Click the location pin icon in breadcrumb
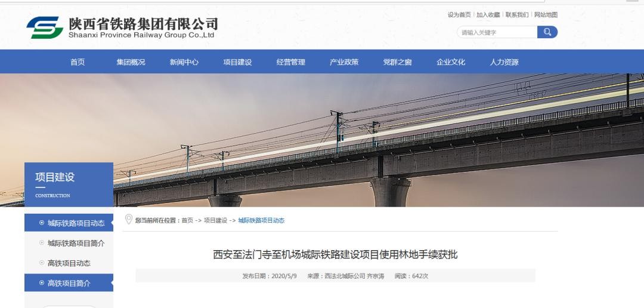This screenshot has height=308, width=644. [129, 219]
